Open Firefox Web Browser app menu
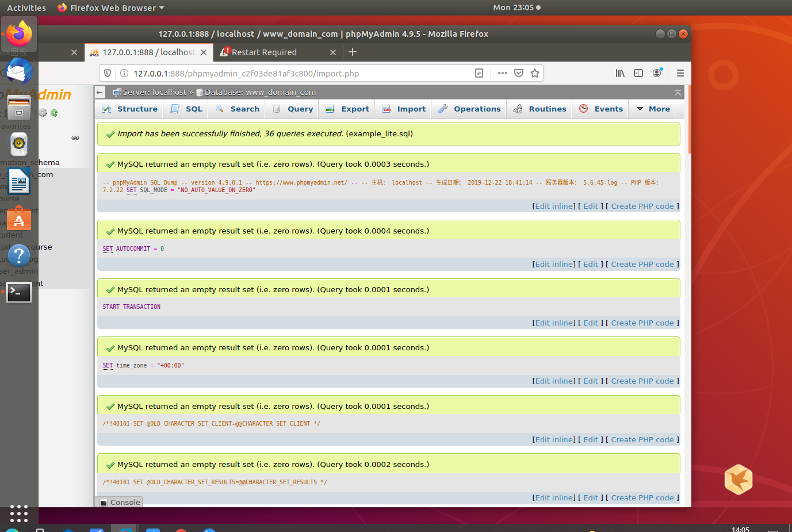792x532 pixels. click(x=111, y=7)
